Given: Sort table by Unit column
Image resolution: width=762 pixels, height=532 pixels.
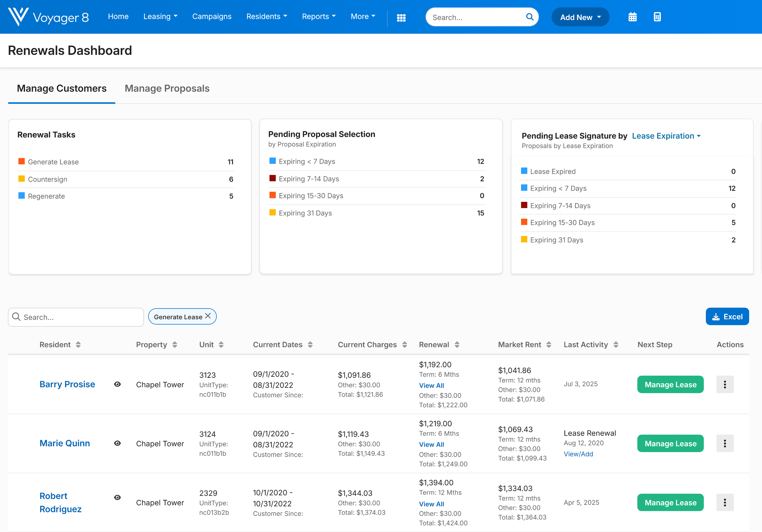Looking at the screenshot, I should 221,345.
